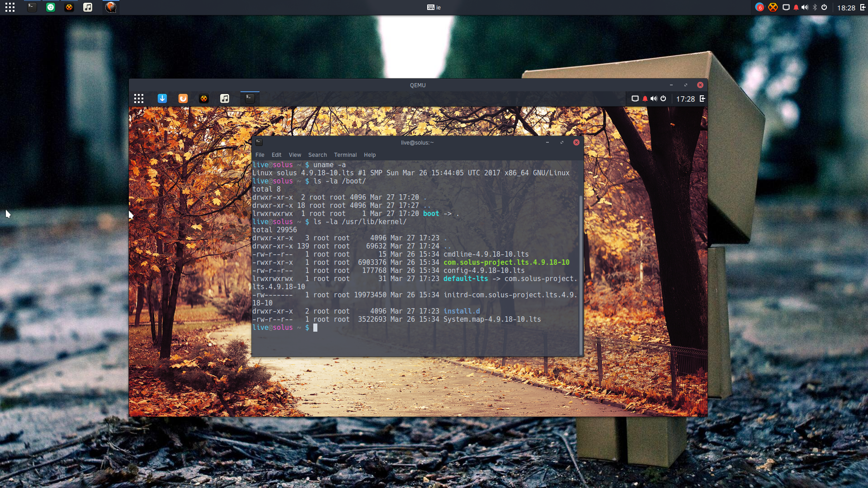Open host volume speaker indicator
Screen dimensions: 868x488
805,7
